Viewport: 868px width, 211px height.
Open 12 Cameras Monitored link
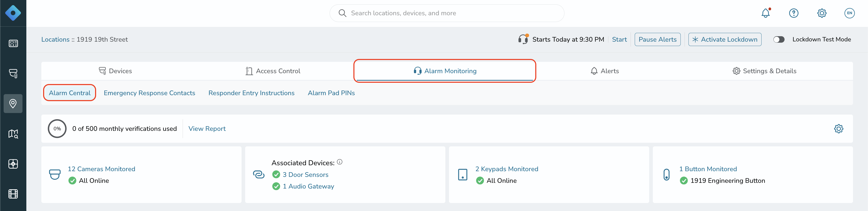[x=102, y=169]
